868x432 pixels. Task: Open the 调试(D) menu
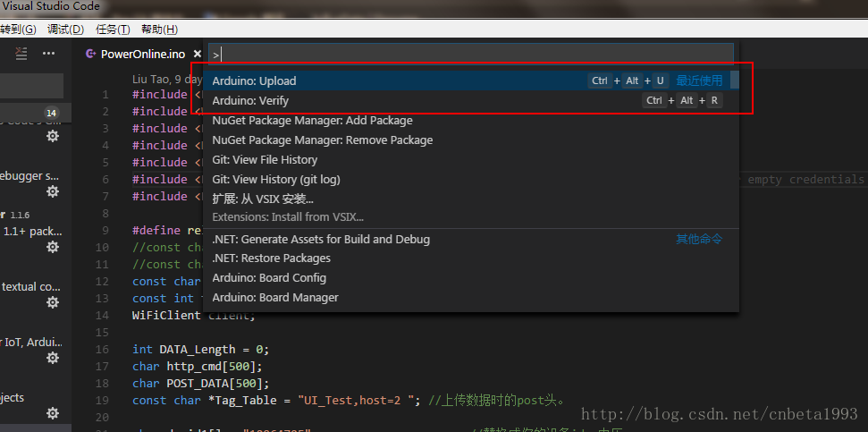point(65,30)
